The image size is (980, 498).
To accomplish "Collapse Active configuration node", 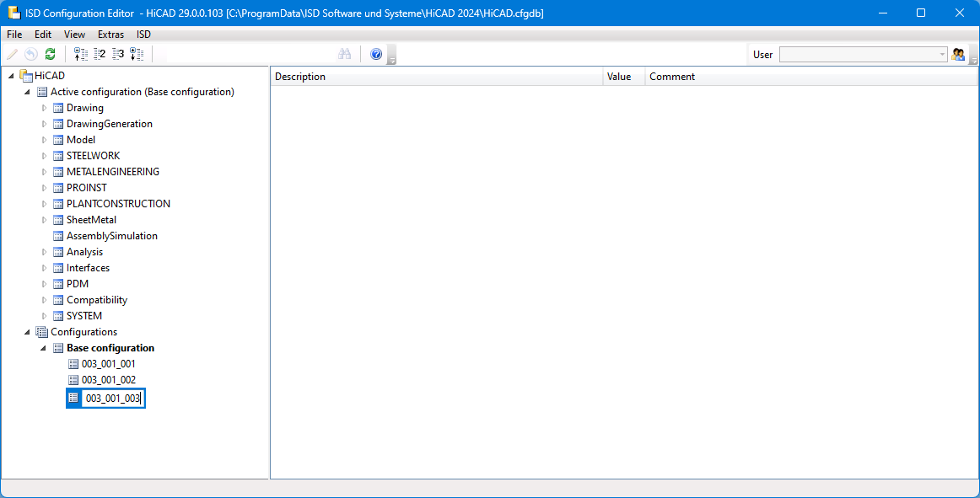I will pyautogui.click(x=27, y=92).
